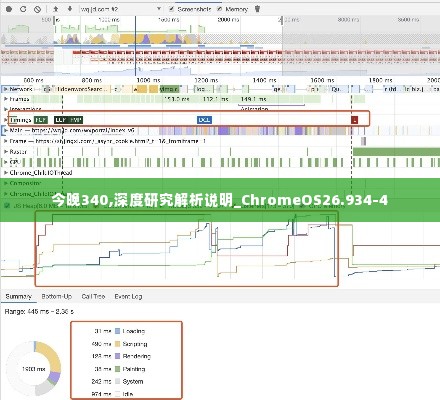The image size is (440, 400).
Task: Click the 1400 ms donut chart center
Action: click(34, 369)
